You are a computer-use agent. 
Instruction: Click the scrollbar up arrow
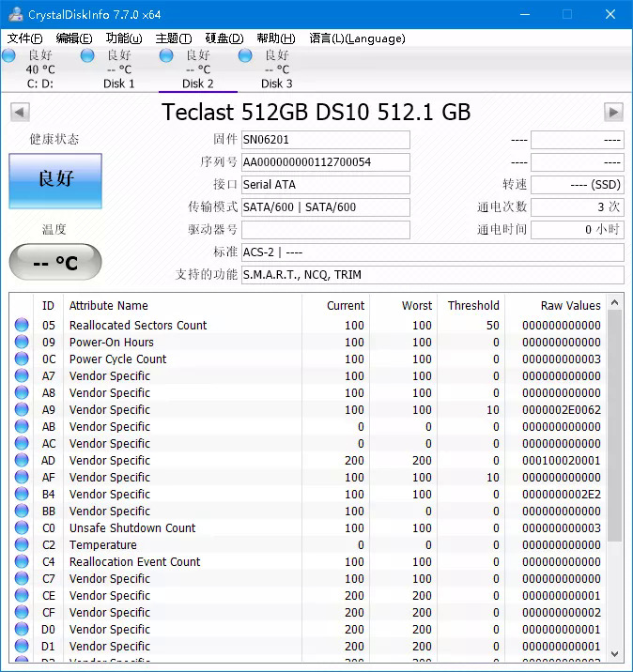(615, 303)
